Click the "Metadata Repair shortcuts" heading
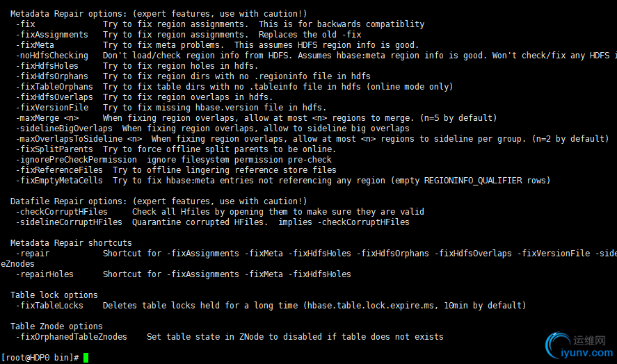 click(x=71, y=243)
